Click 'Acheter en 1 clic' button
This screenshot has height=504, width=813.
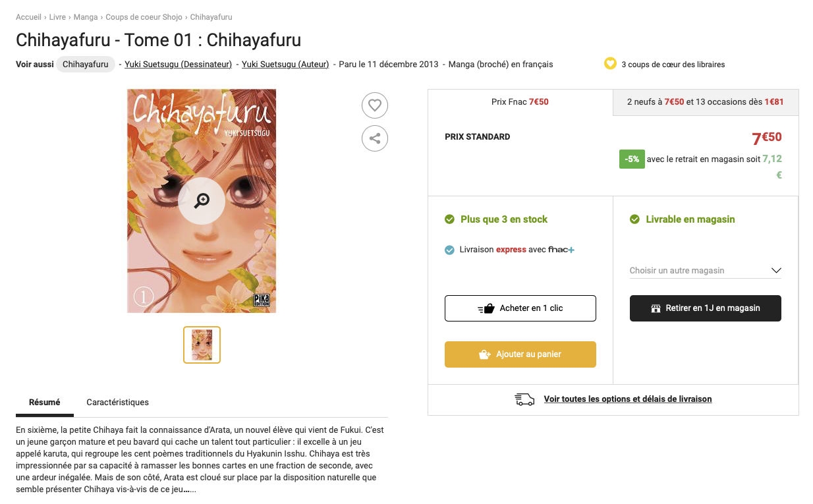coord(520,308)
